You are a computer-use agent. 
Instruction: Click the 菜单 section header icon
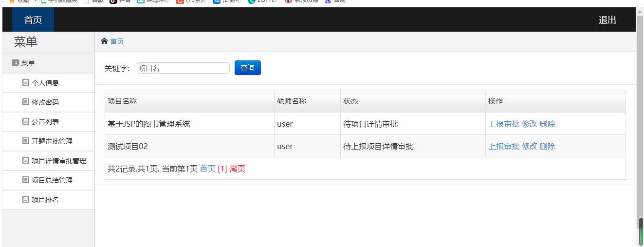click(16, 63)
